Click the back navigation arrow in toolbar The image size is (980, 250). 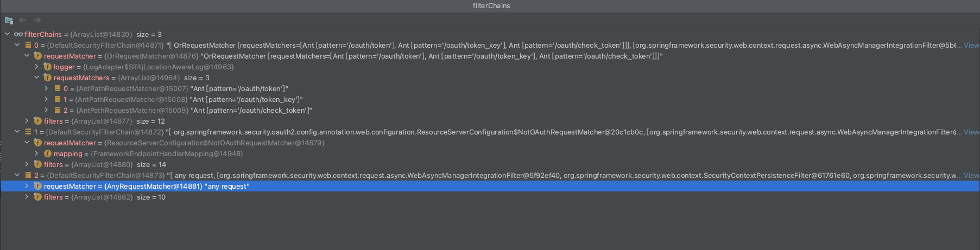coord(23,20)
